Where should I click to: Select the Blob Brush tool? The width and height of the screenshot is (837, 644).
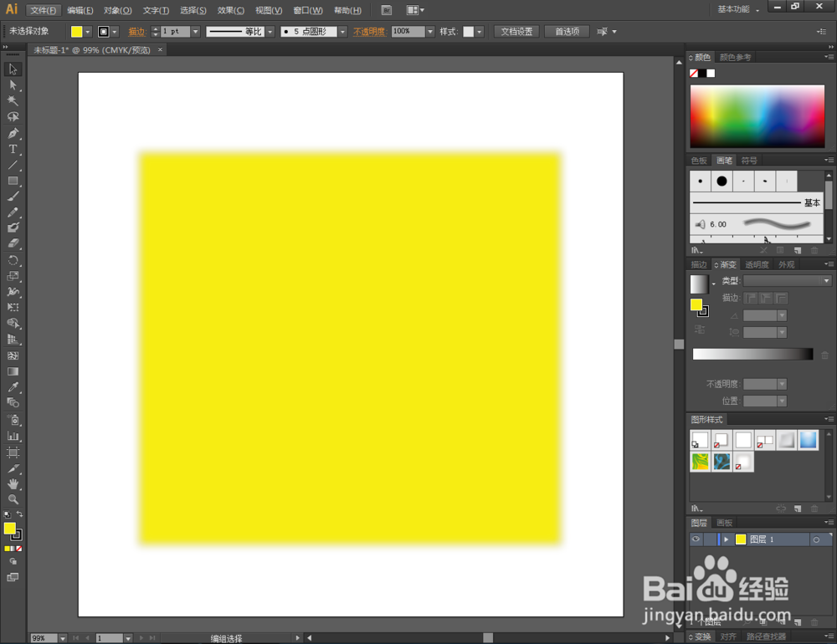13,227
